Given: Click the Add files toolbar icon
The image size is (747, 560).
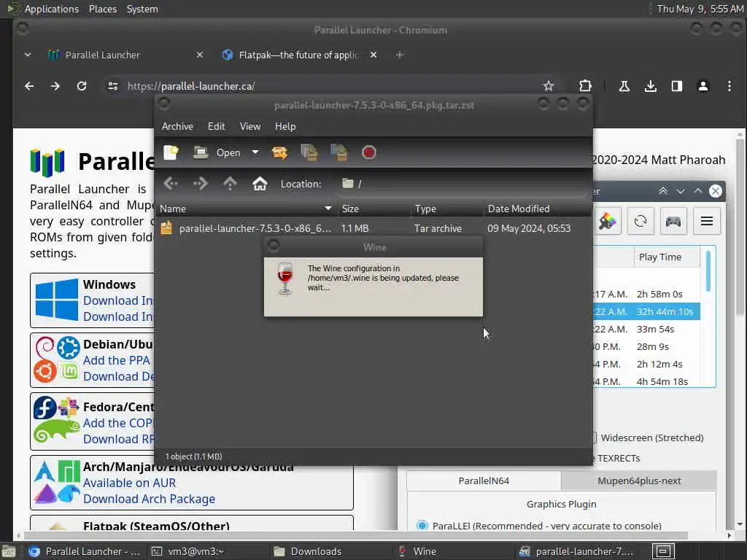Looking at the screenshot, I should click(x=309, y=152).
